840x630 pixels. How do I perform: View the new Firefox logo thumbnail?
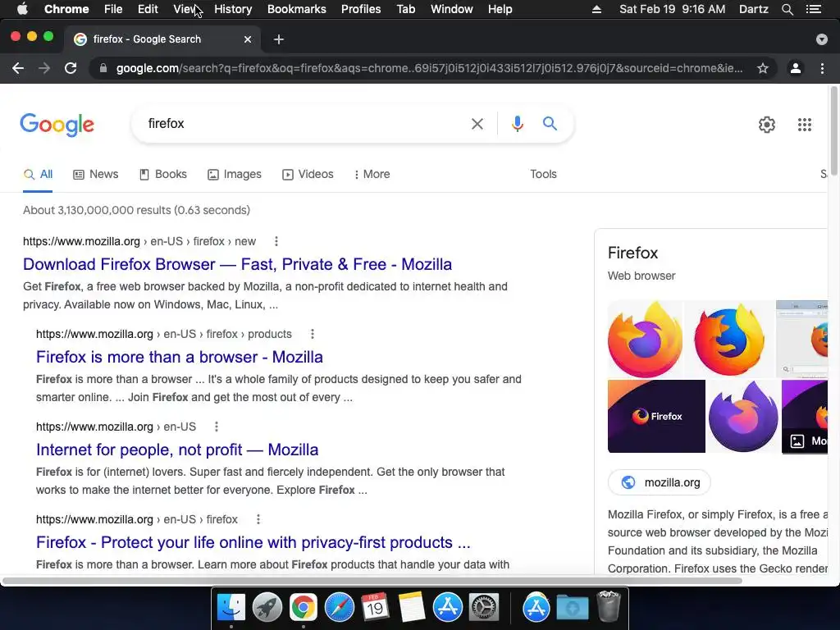(x=646, y=339)
